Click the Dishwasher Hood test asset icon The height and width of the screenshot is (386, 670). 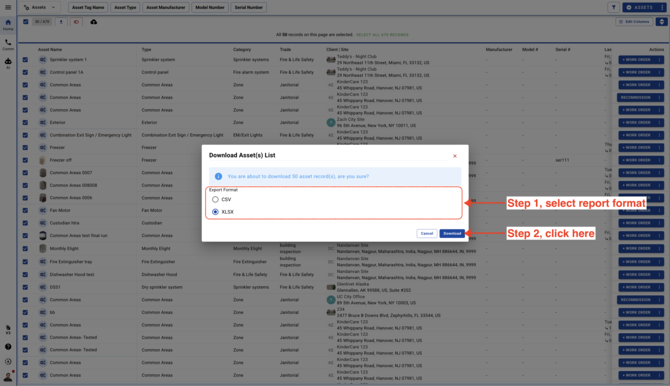click(43, 274)
